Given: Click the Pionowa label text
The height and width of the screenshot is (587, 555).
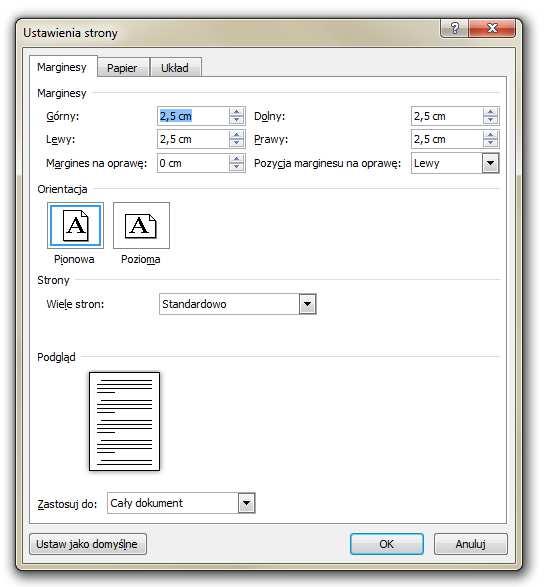Looking at the screenshot, I should click(x=74, y=259).
